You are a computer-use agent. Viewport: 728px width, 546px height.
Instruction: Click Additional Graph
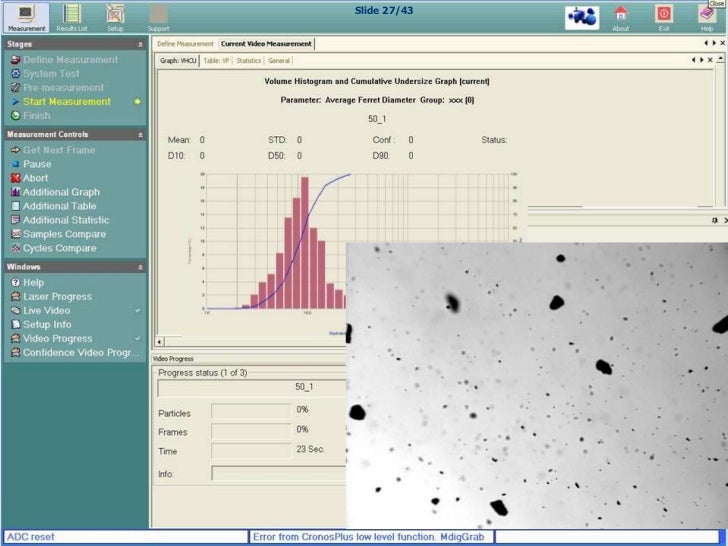(61, 192)
